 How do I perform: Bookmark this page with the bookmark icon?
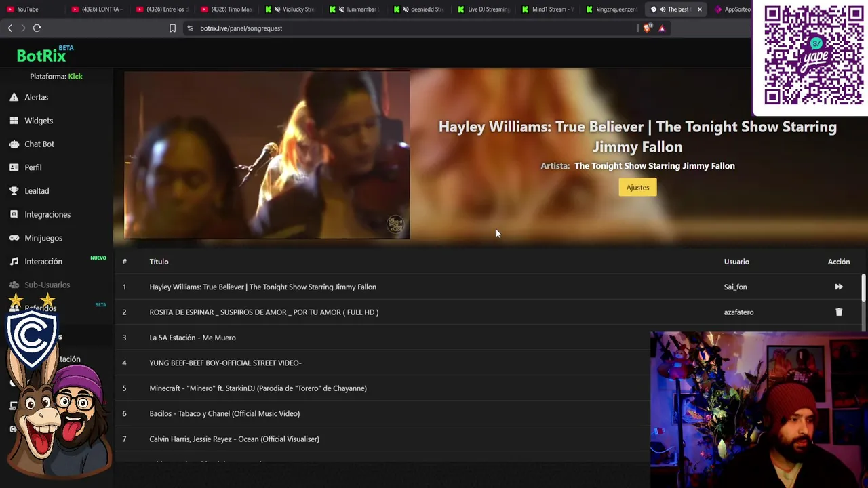pyautogui.click(x=172, y=28)
